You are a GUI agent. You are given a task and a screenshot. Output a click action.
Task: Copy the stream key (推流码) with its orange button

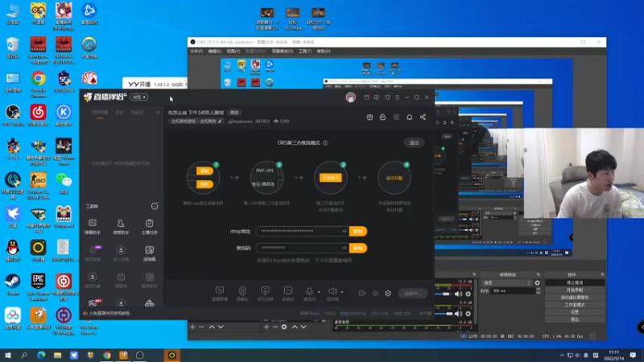(358, 248)
